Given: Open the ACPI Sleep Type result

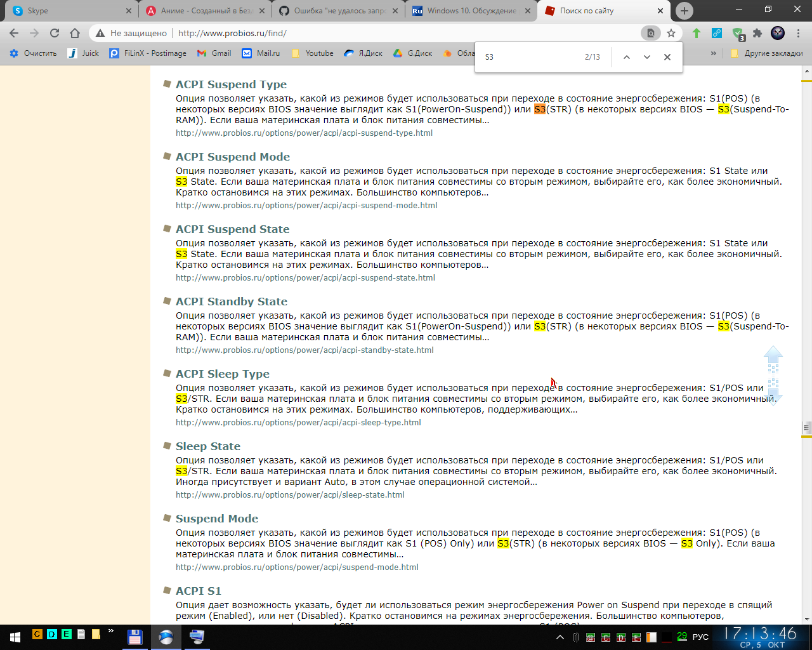Looking at the screenshot, I should [223, 374].
